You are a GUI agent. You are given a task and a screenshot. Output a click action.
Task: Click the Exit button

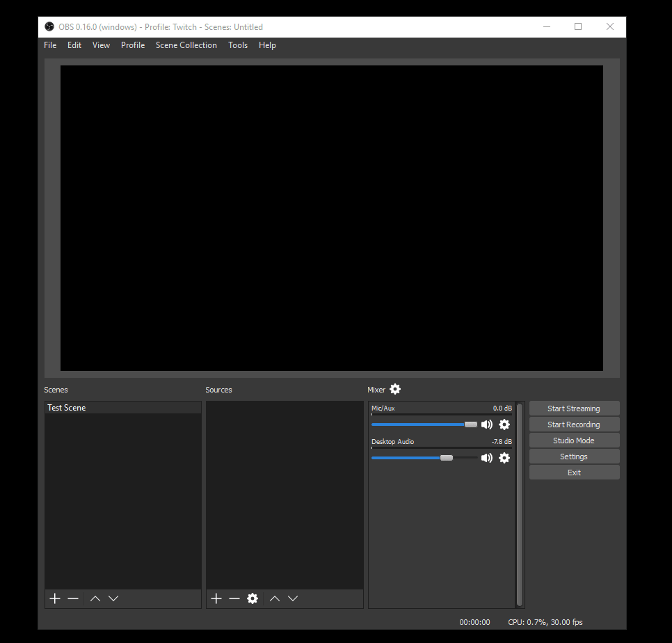(575, 473)
